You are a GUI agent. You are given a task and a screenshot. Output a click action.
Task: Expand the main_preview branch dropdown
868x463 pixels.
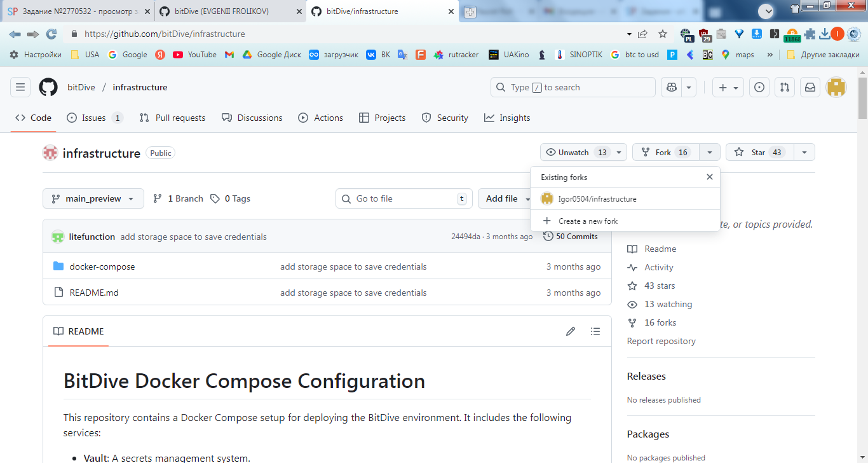[x=93, y=198]
